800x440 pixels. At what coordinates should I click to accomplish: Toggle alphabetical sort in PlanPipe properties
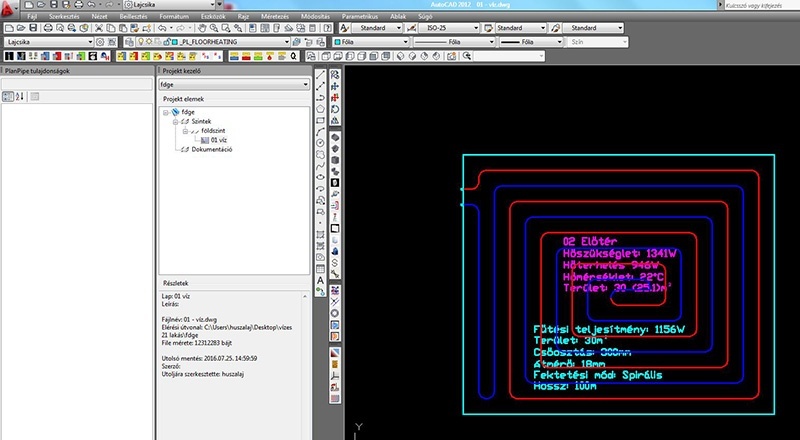pos(19,96)
